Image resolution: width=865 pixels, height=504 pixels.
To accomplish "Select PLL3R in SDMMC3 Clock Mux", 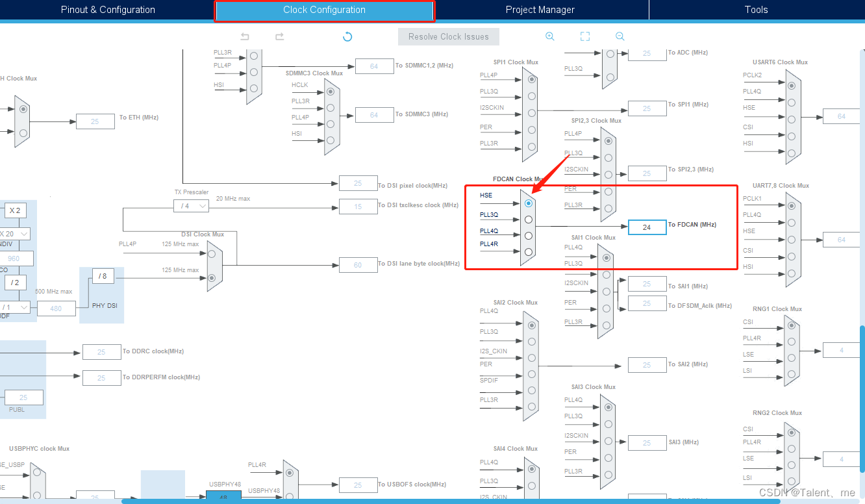I will (331, 108).
